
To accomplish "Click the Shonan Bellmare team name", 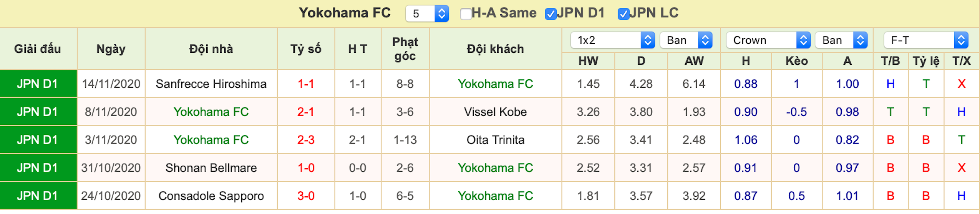I will coord(211,168).
